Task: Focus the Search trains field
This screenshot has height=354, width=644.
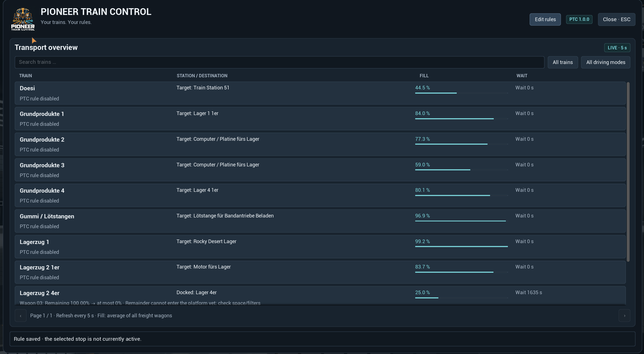Action: pos(279,62)
